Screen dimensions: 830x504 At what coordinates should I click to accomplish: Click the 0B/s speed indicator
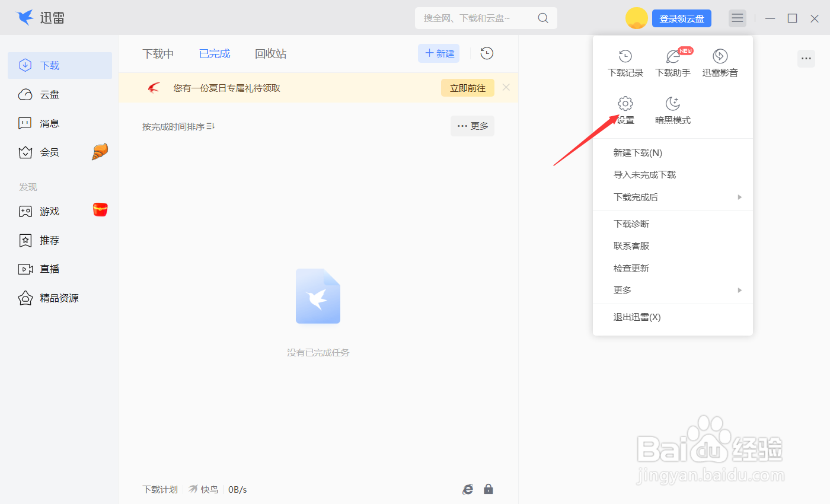pyautogui.click(x=238, y=489)
